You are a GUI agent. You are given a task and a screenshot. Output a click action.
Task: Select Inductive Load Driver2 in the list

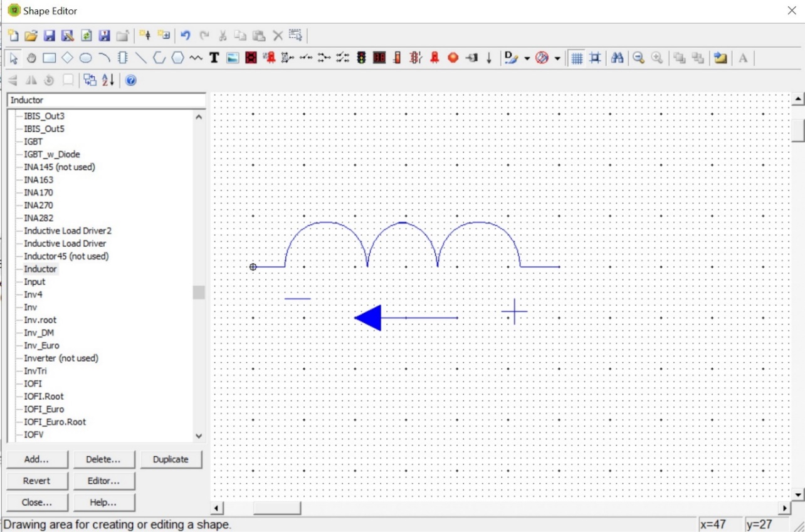click(x=67, y=231)
